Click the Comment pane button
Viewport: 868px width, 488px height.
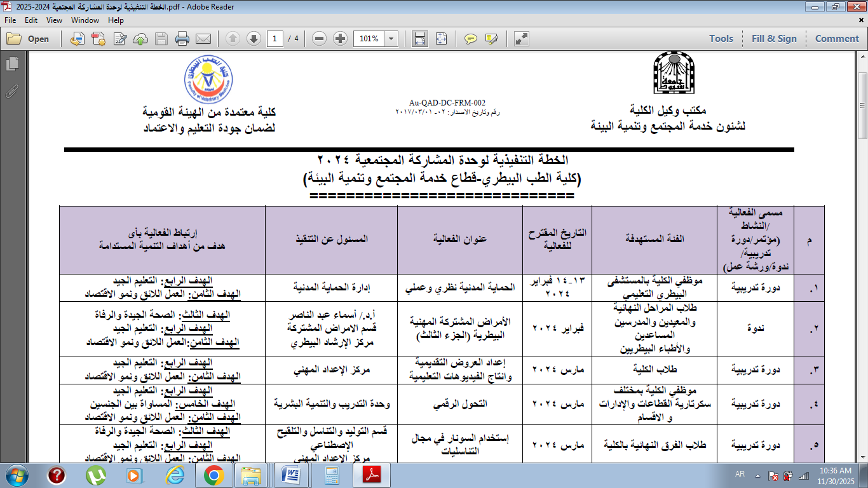point(837,39)
